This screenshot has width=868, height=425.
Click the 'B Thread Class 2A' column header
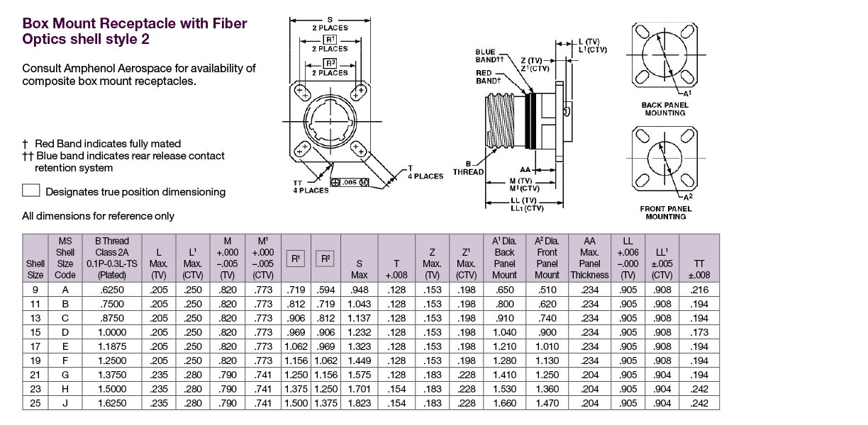(111, 257)
